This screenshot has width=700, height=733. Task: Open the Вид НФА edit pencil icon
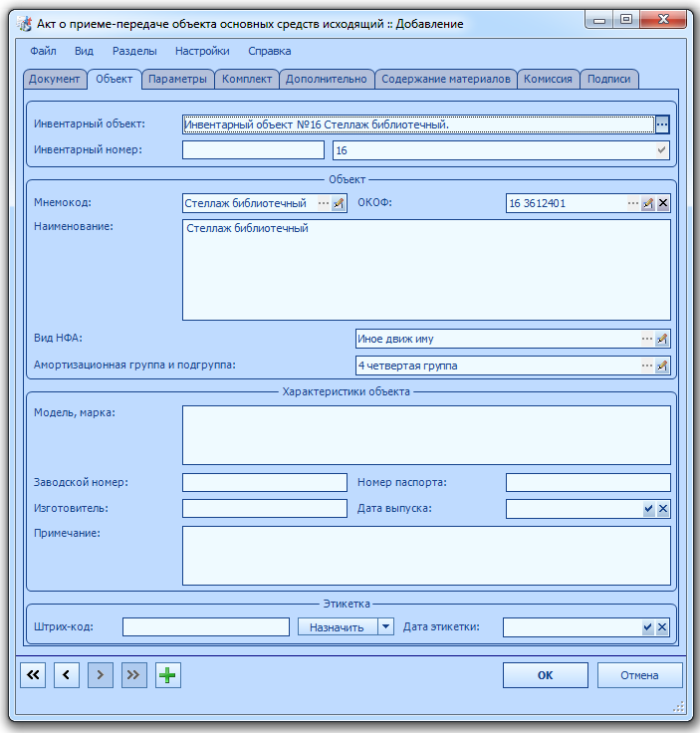662,339
